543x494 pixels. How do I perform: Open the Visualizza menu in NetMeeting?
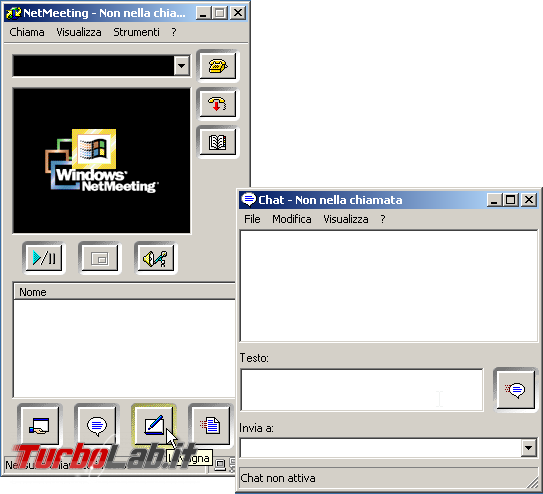tap(79, 32)
